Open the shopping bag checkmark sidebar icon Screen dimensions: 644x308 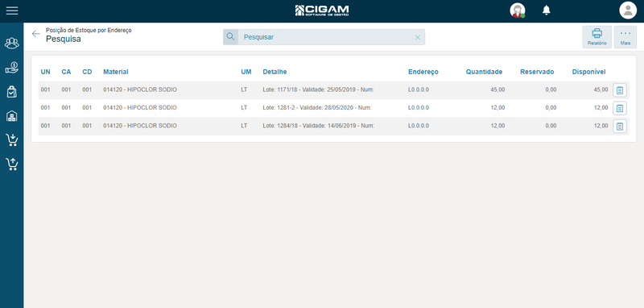coord(12,92)
